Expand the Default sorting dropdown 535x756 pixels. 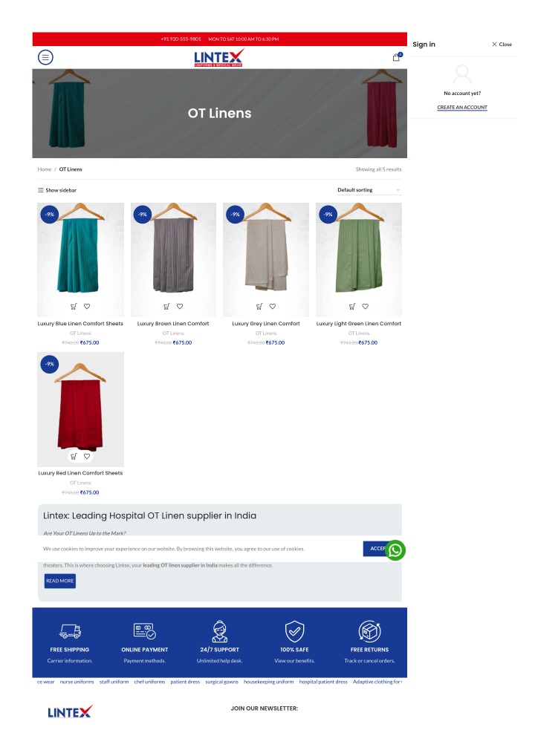point(369,190)
